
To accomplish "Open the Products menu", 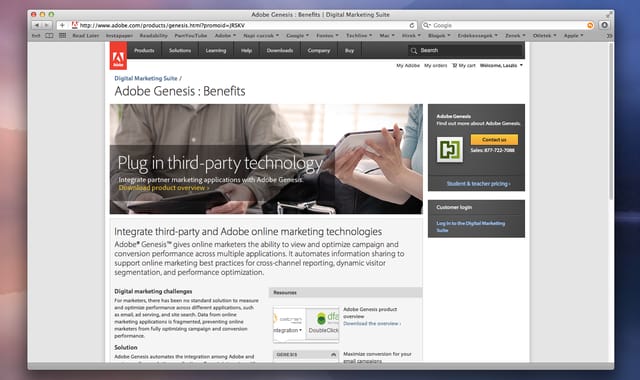I will [144, 51].
